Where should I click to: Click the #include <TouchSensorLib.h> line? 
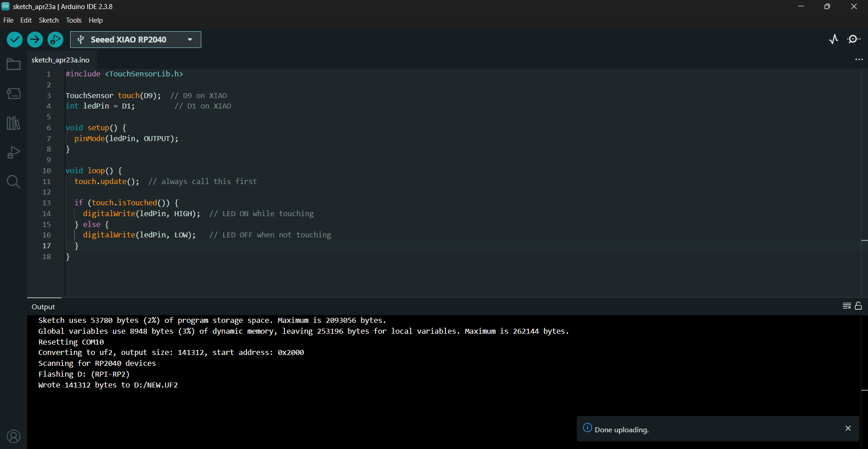pos(124,74)
